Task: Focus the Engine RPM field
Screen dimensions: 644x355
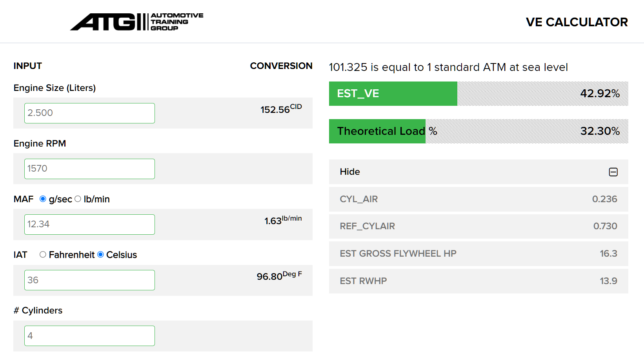Action: point(89,169)
